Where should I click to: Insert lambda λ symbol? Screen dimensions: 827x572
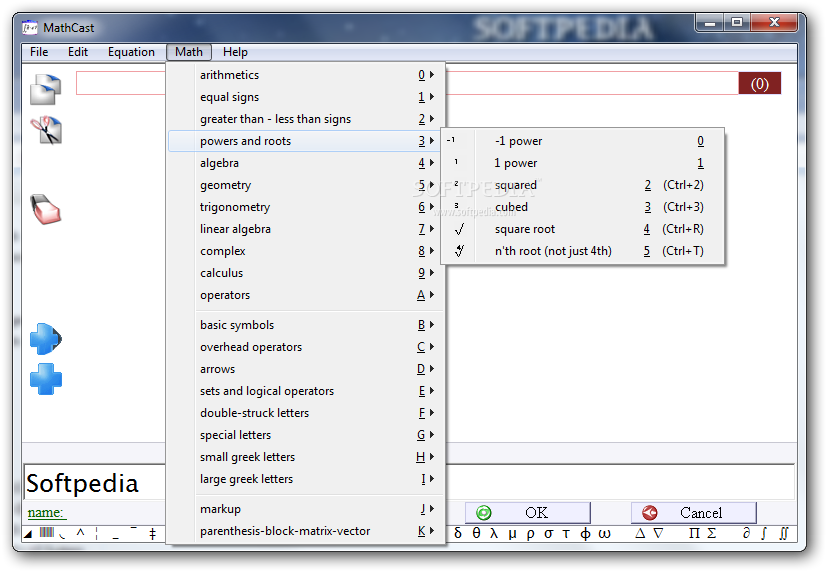click(494, 533)
